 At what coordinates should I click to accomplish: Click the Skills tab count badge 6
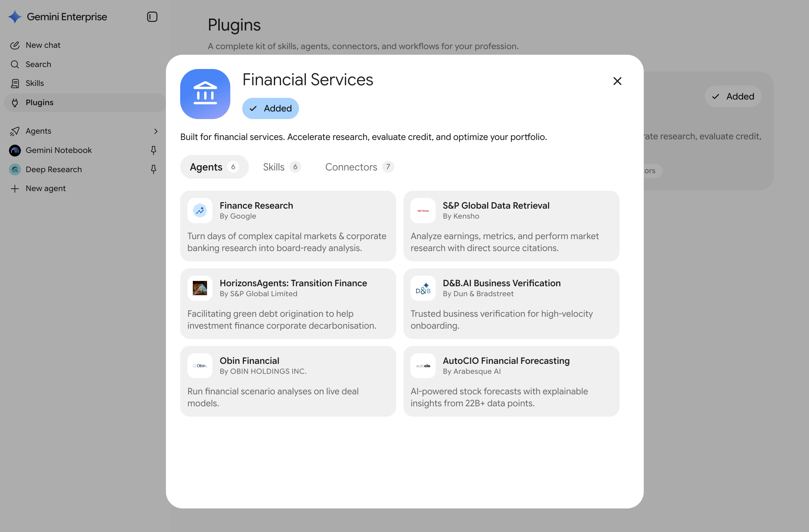tap(295, 167)
